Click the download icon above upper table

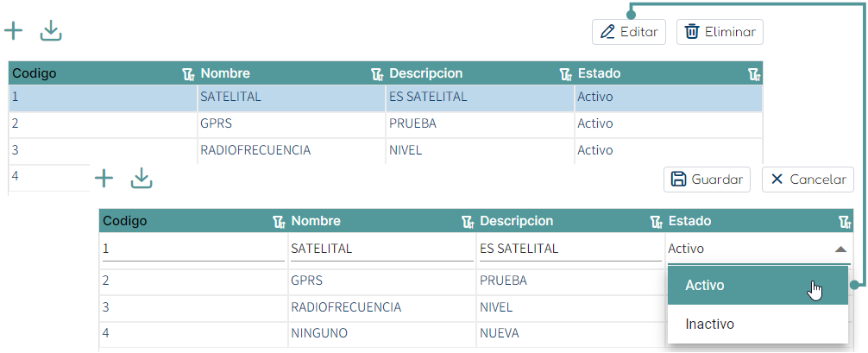[51, 31]
